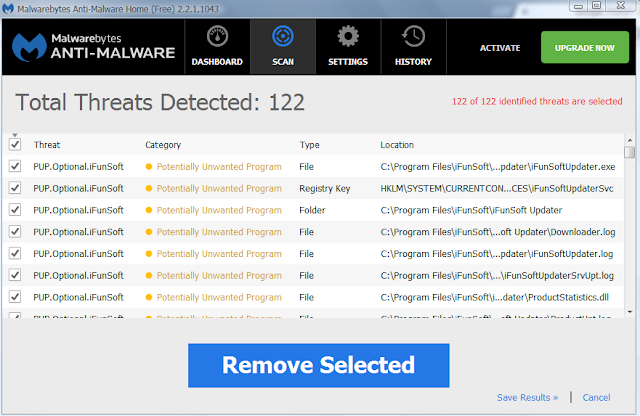This screenshot has height=416, width=640.
Task: Click the small sort arrow above the header checkbox
Action: (x=15, y=135)
